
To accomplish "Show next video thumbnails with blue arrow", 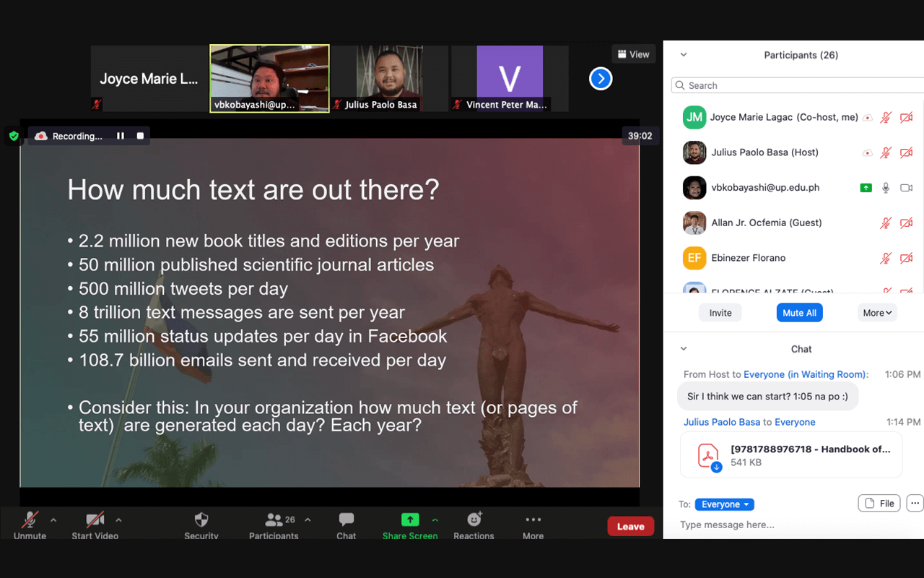I will [x=601, y=79].
